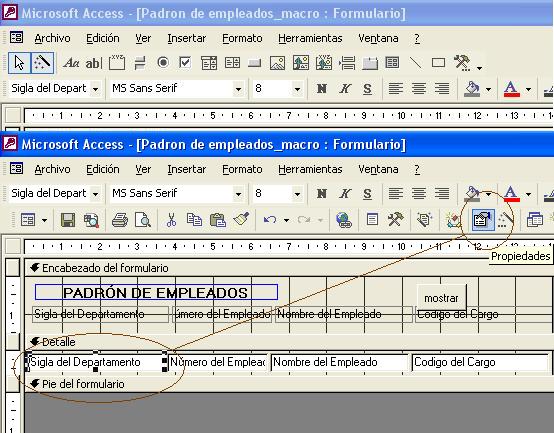
Task: Select the Bound Object Frame tool
Action: (x=324, y=63)
